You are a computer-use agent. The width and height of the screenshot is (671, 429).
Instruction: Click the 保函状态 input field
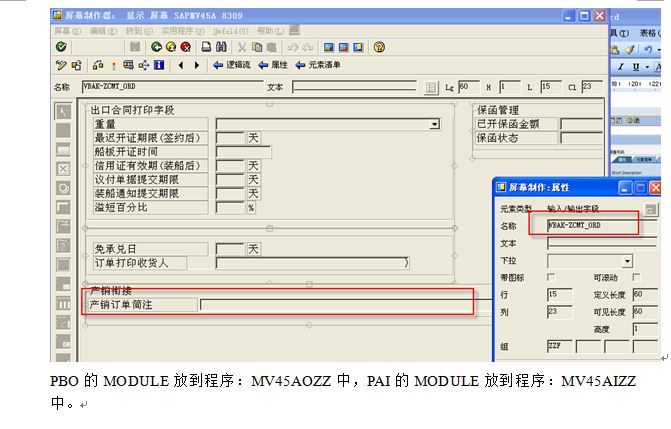click(x=581, y=138)
